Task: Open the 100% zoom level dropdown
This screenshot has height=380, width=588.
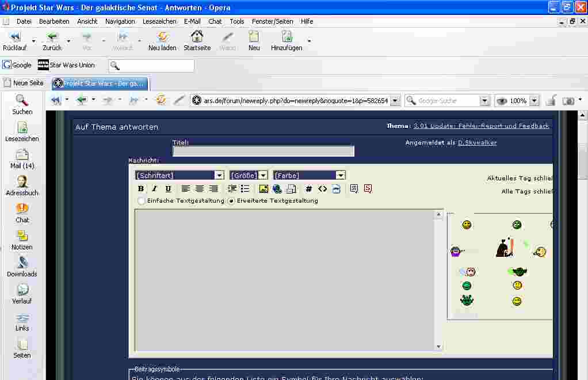Action: point(534,101)
